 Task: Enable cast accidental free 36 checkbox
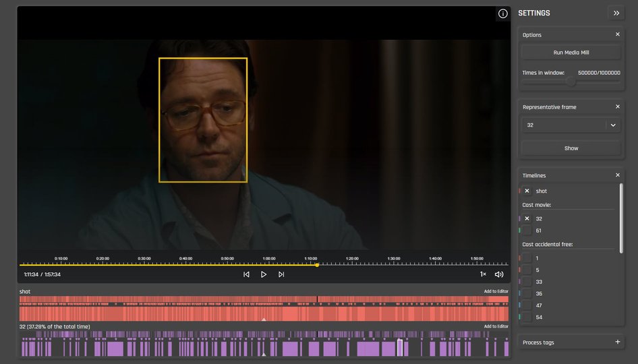pyautogui.click(x=527, y=293)
